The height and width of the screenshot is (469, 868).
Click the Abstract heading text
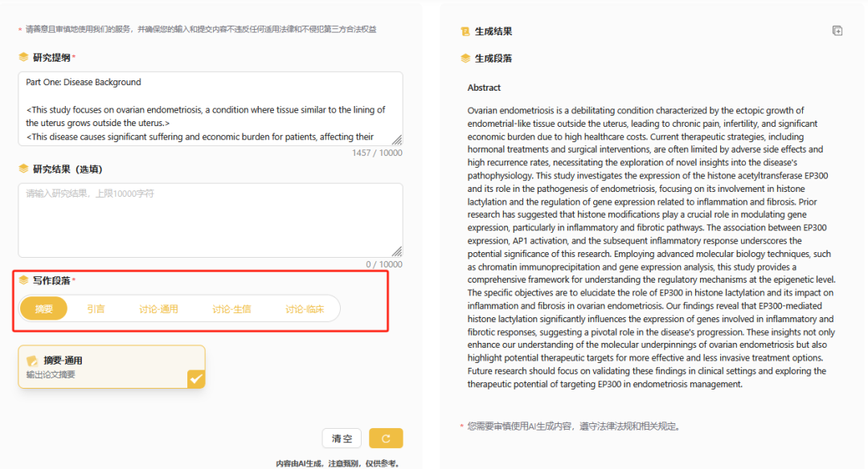(484, 88)
